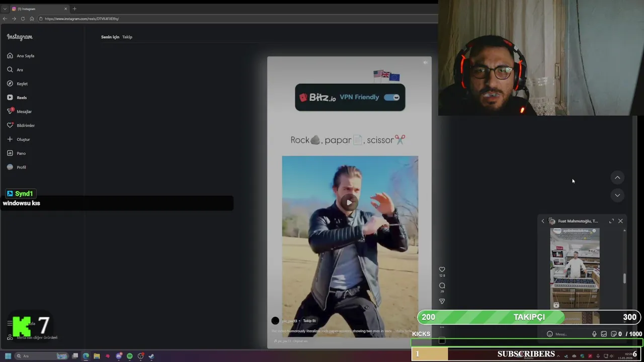This screenshot has width=644, height=362.
Task: Share the reel via paper plane icon
Action: click(442, 302)
